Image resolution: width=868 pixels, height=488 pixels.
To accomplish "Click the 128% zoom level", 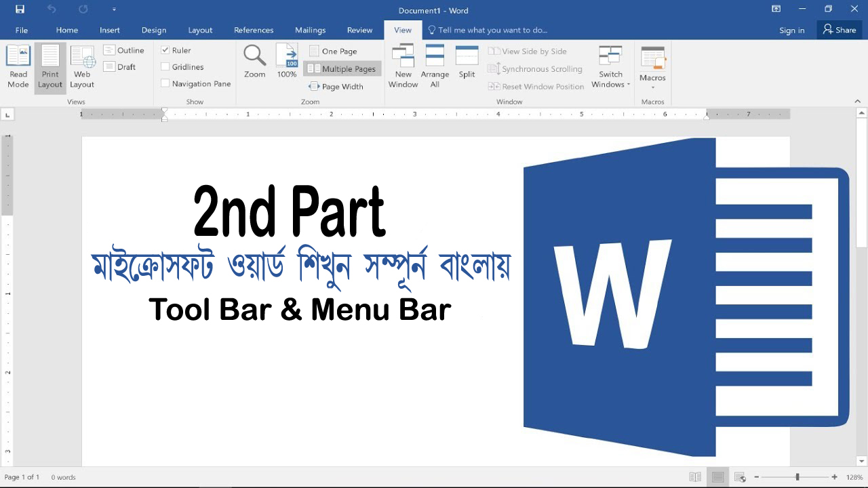I will [853, 477].
